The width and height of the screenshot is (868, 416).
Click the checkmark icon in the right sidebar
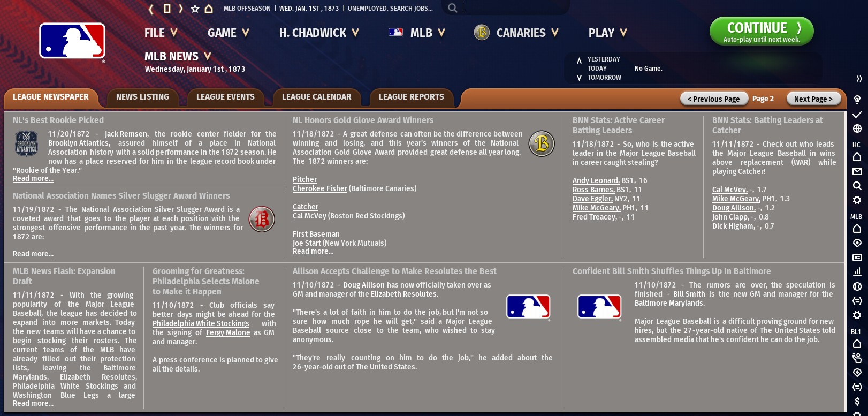tap(857, 114)
